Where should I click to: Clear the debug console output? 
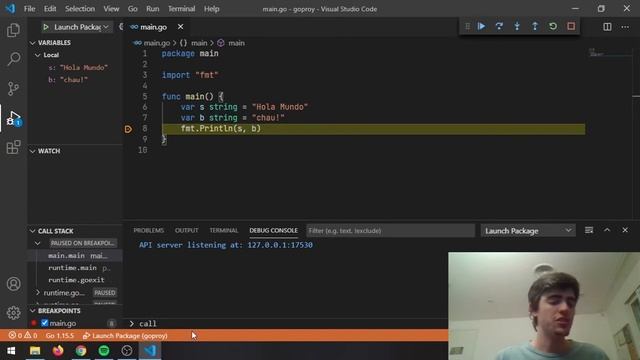pyautogui.click(x=589, y=231)
